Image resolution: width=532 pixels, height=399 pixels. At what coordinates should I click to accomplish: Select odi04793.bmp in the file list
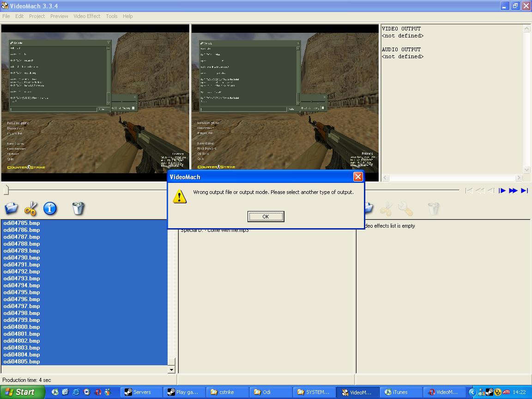point(84,278)
